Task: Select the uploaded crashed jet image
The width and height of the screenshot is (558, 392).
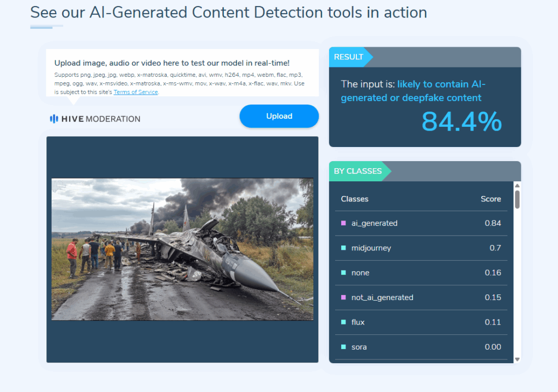Action: coord(182,249)
